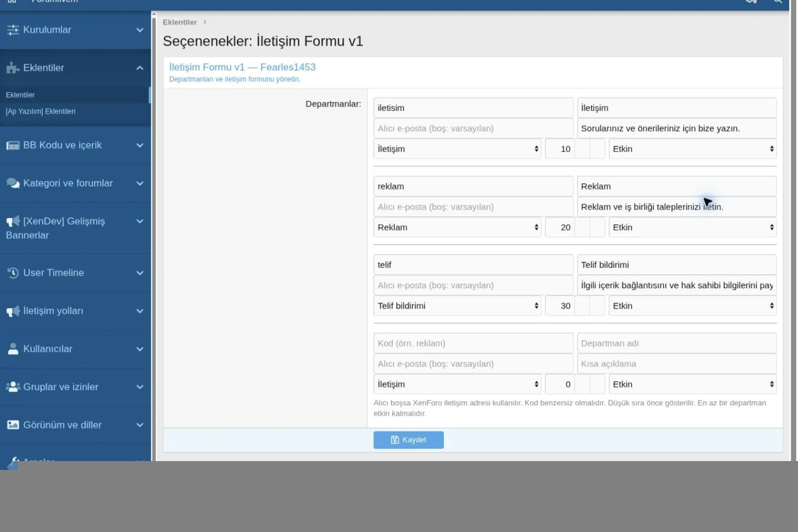Expand the Görünüm ve diller chevron

(x=140, y=425)
